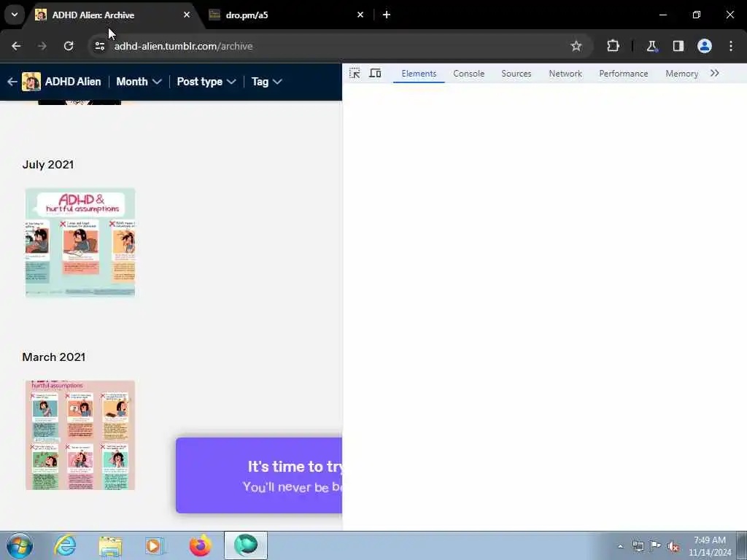Launch Internet Explorer from the taskbar

coord(65,545)
